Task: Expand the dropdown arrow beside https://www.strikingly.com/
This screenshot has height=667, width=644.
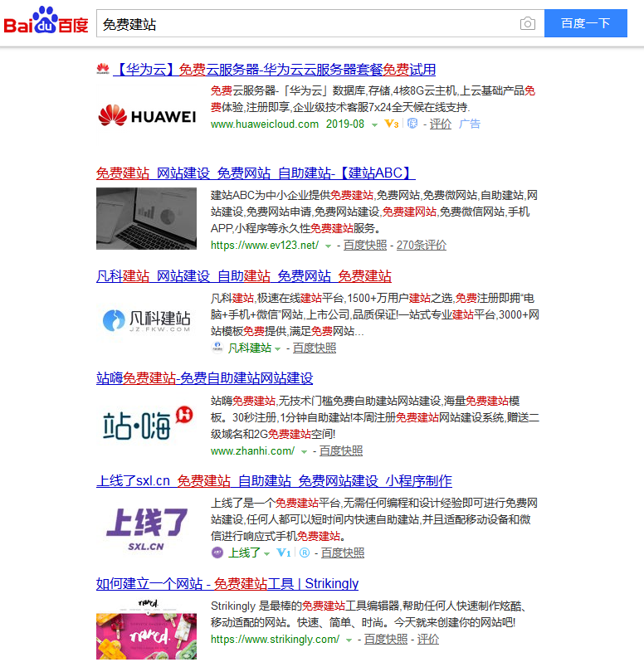Action: 349,640
